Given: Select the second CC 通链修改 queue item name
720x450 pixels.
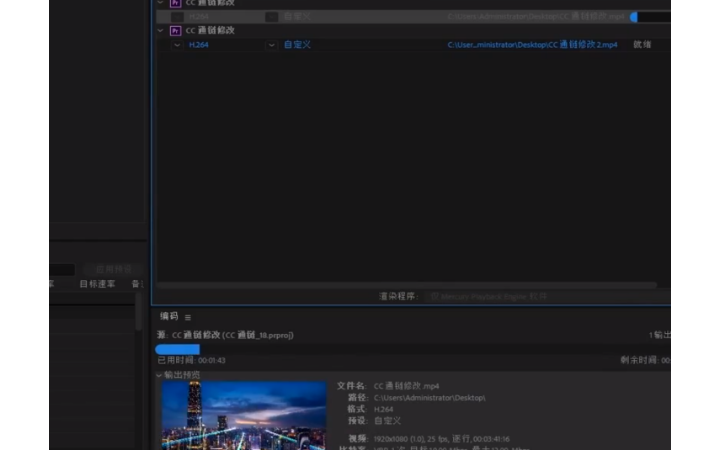Looking at the screenshot, I should coord(210,30).
